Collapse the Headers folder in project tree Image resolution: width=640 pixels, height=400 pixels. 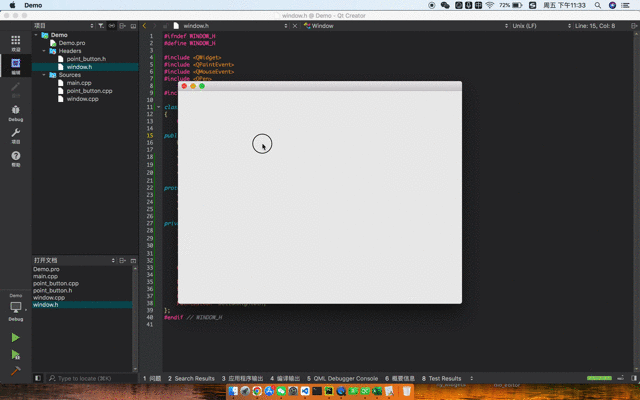(x=44, y=51)
